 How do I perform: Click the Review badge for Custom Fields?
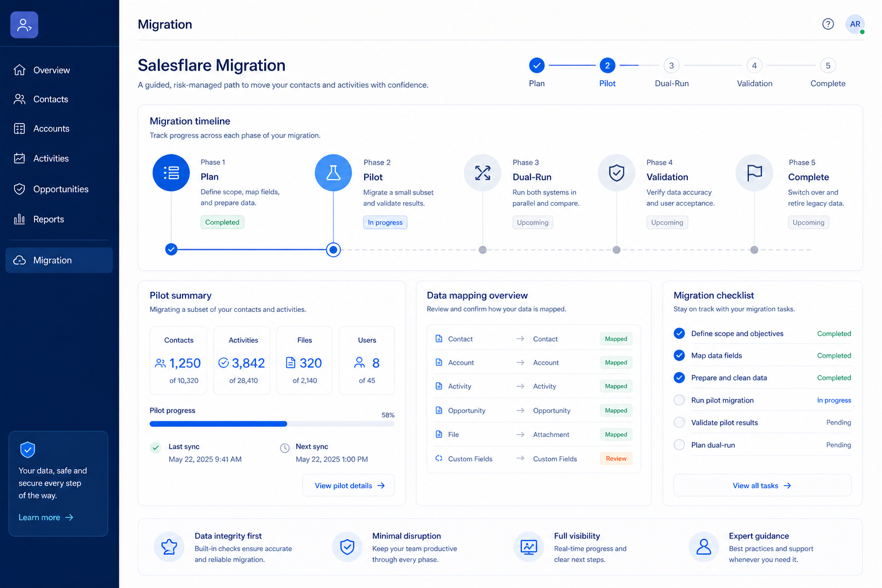[616, 458]
